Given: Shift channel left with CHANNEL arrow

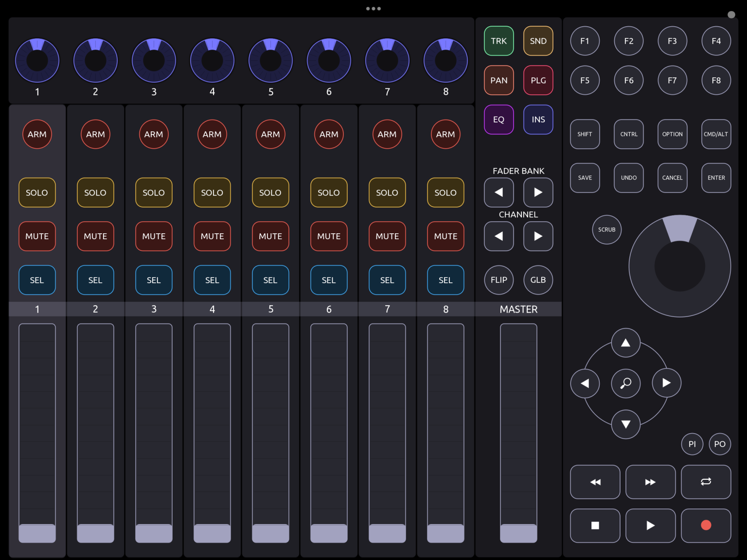Looking at the screenshot, I should [499, 236].
